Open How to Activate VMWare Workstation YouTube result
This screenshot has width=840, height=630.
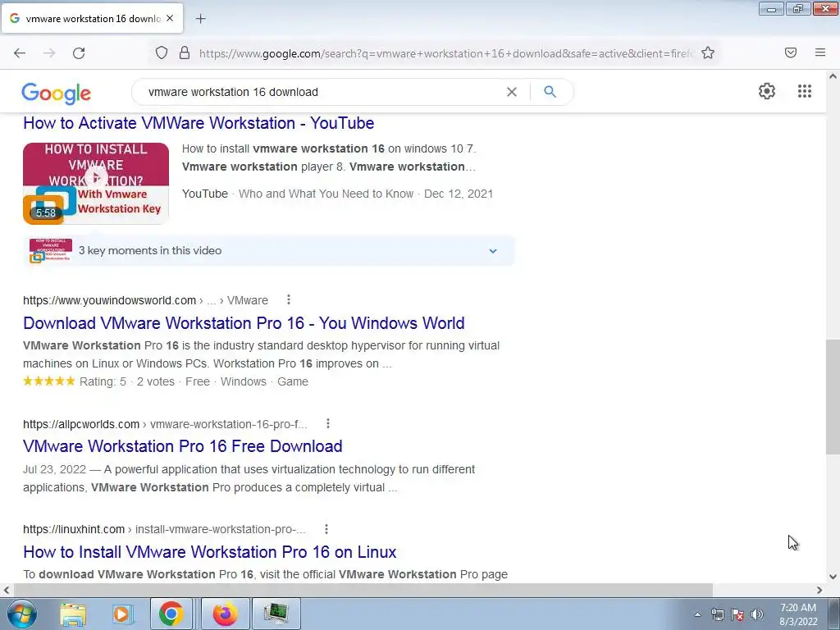[199, 123]
